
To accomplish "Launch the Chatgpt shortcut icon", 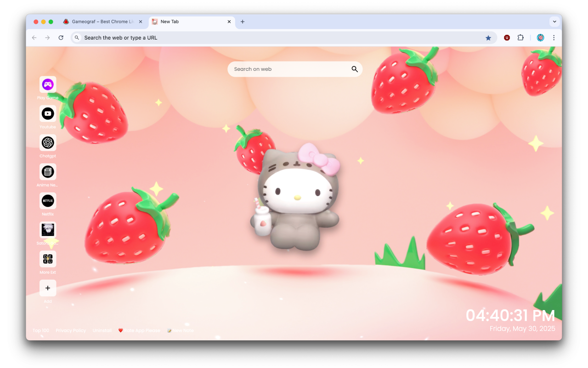I will click(48, 143).
